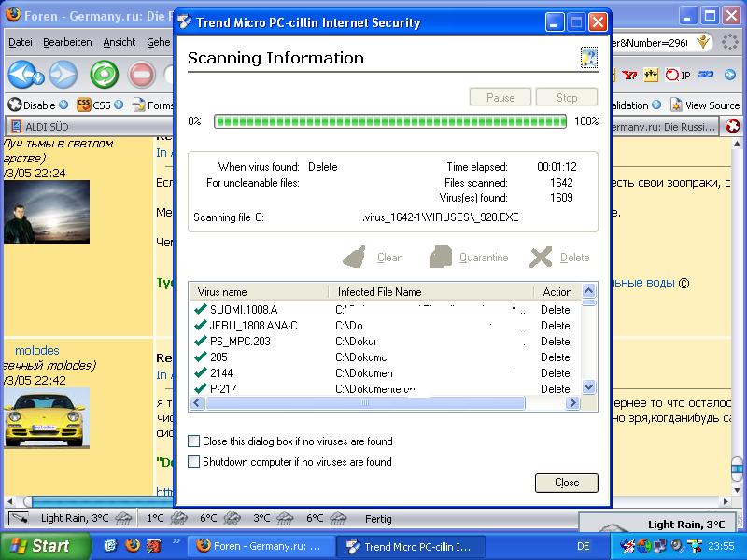The width and height of the screenshot is (747, 560).
Task: Click the globe icon in the system tray
Action: tap(643, 546)
